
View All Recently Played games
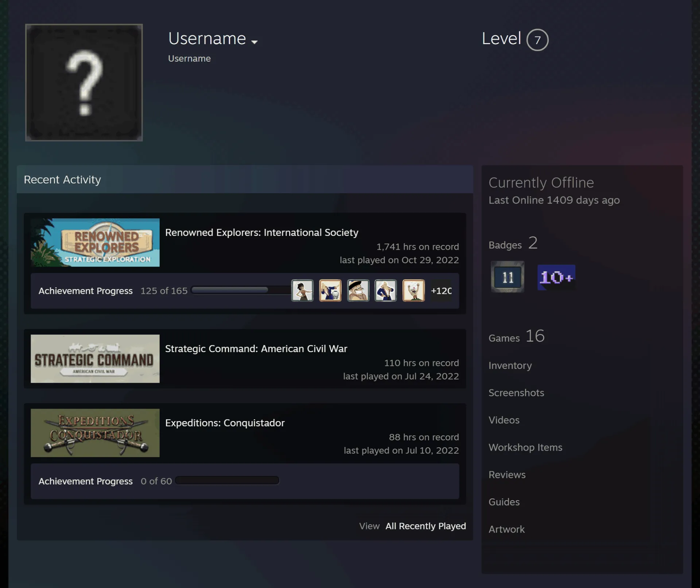[426, 526]
